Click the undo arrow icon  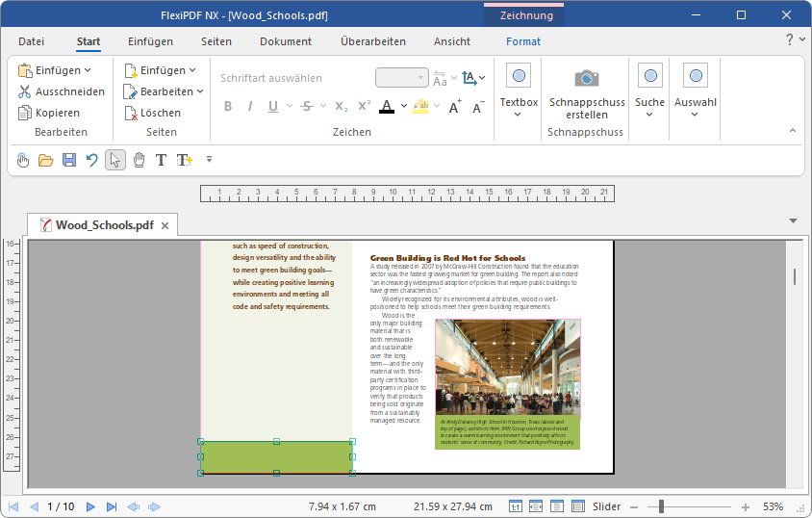(92, 160)
